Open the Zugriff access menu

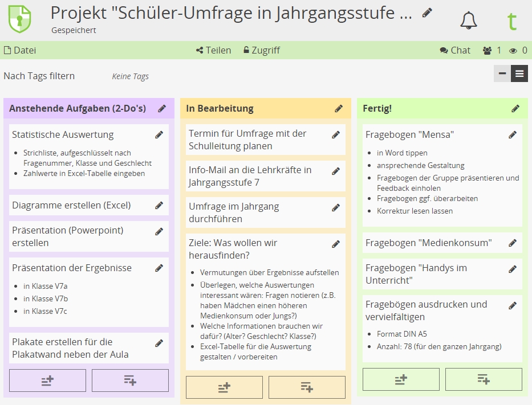click(261, 50)
